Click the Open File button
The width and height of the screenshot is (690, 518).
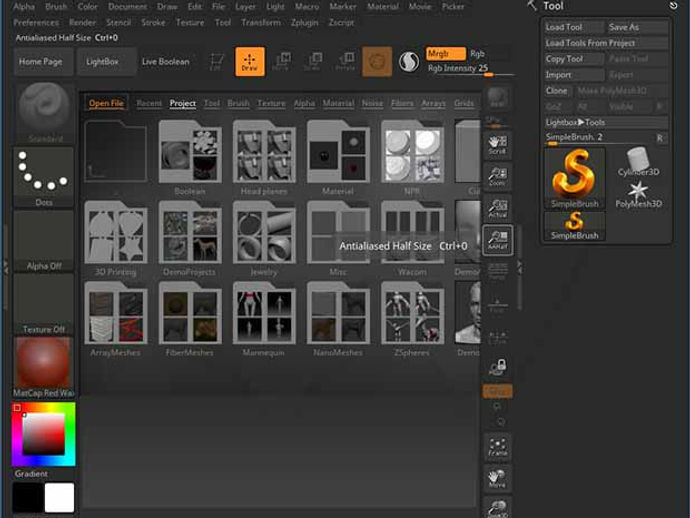pos(106,103)
